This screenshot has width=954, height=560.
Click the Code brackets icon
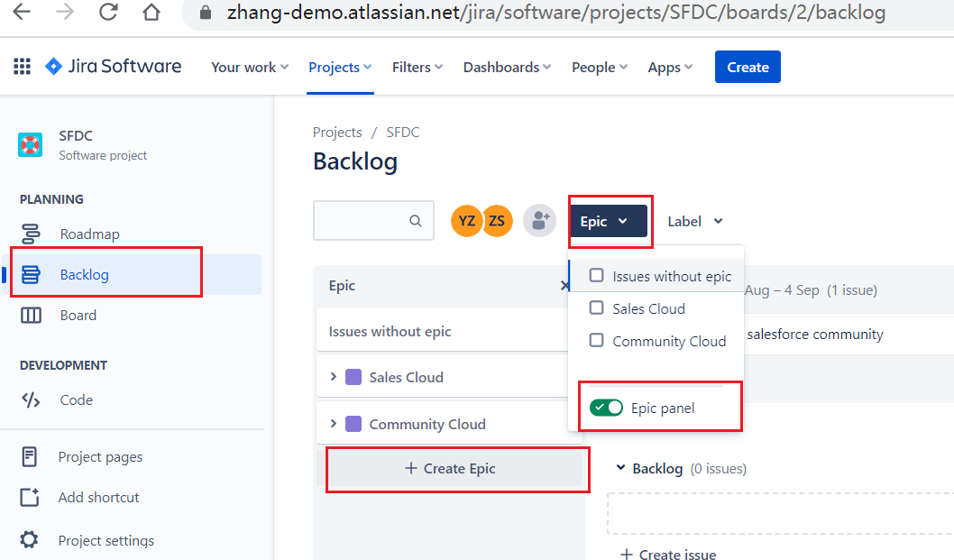pos(31,399)
